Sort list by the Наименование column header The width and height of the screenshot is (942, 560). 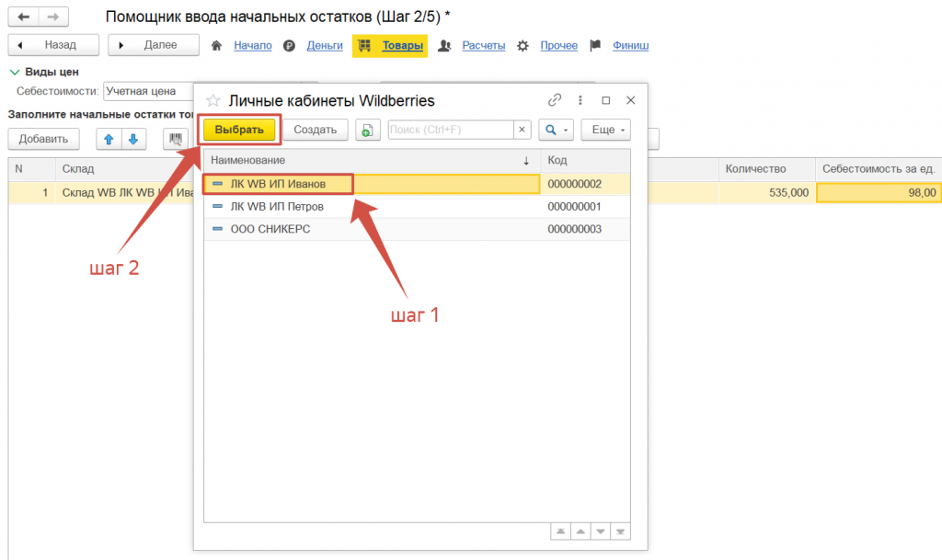(x=368, y=160)
